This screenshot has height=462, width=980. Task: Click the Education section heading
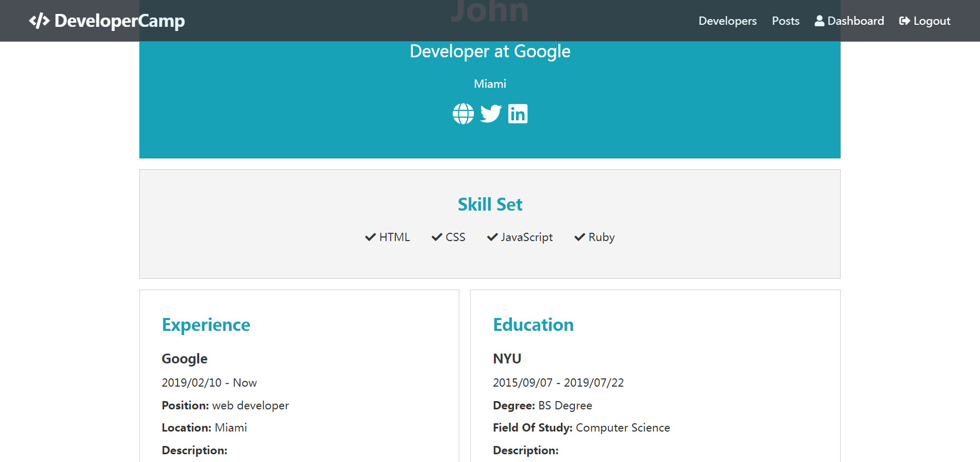(x=533, y=325)
